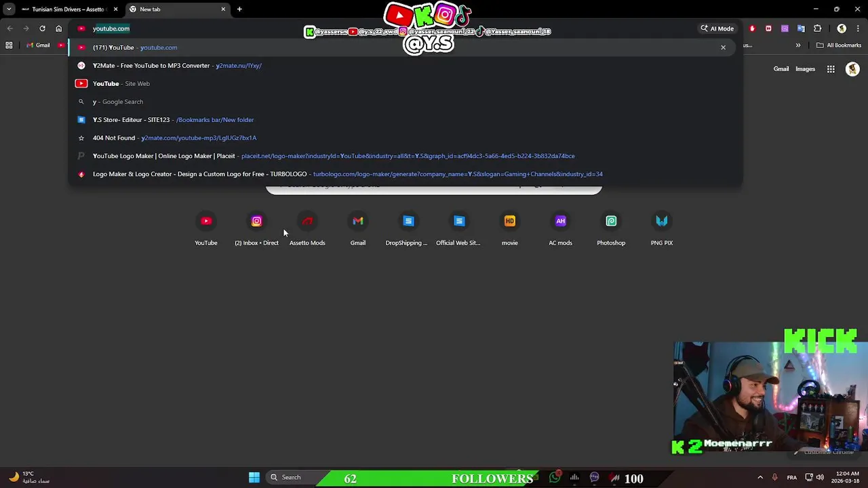Screen dimensions: 868x488
Task: Open the Windows Start menu
Action: click(254, 477)
